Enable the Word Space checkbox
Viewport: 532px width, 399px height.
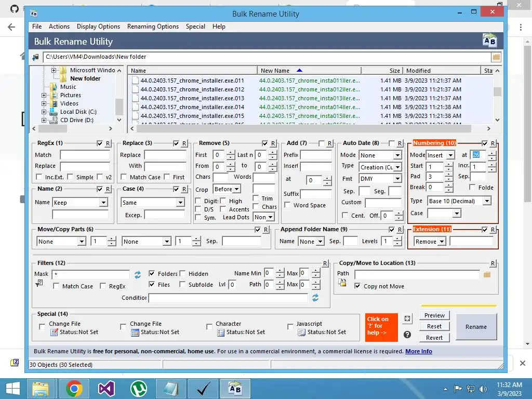point(287,205)
